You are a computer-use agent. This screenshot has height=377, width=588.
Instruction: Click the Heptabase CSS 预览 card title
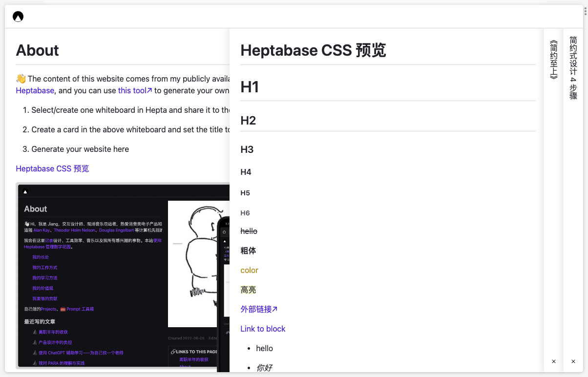pyautogui.click(x=313, y=50)
